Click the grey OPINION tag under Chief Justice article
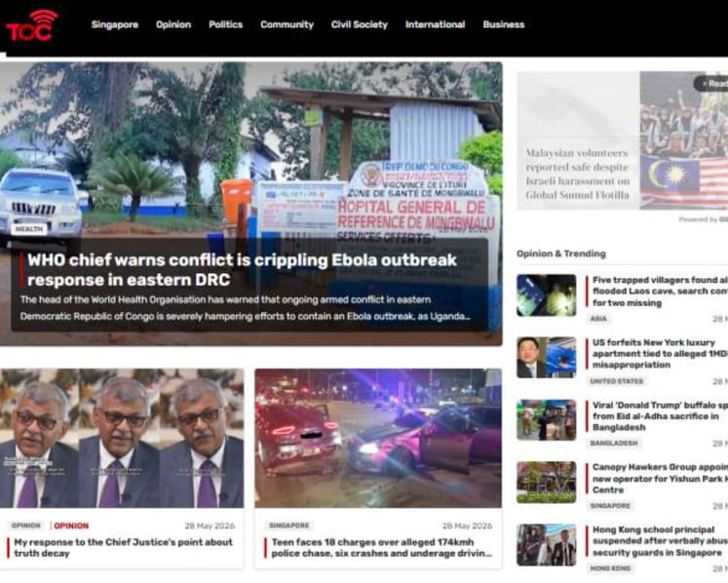The height and width of the screenshot is (583, 728). coord(26,525)
